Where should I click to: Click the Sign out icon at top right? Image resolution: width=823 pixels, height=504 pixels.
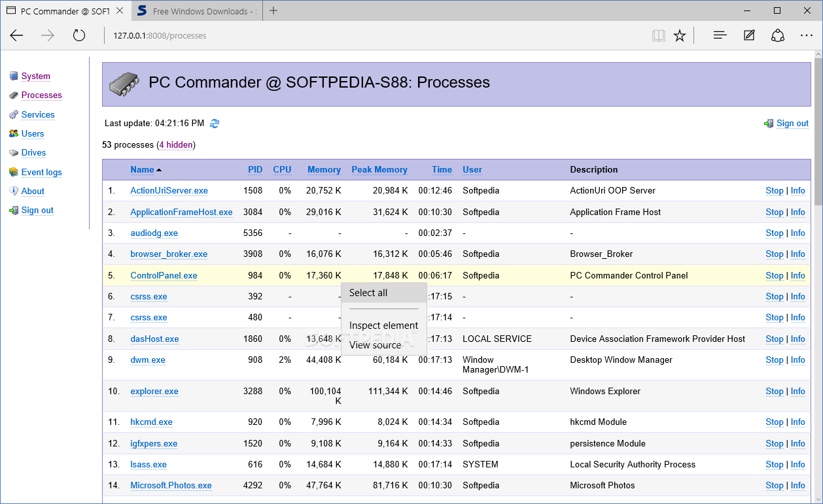tap(769, 123)
